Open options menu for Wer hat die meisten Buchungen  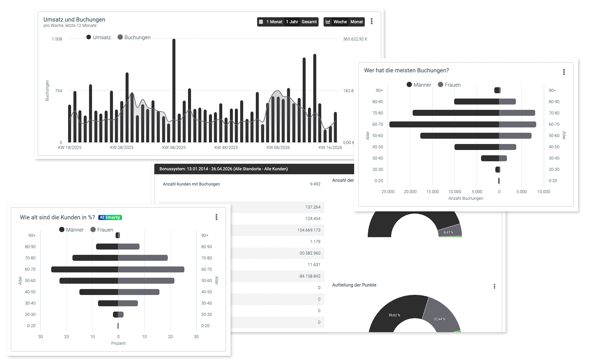coord(564,72)
